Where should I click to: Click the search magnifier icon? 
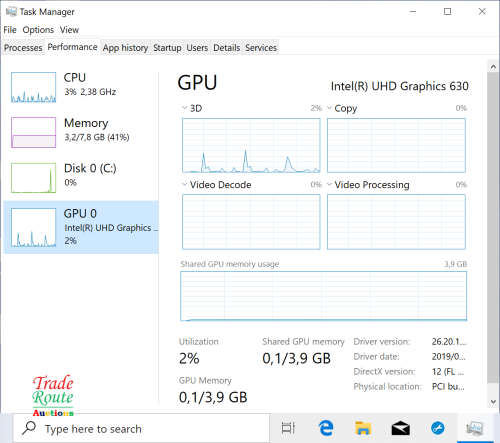[29, 428]
